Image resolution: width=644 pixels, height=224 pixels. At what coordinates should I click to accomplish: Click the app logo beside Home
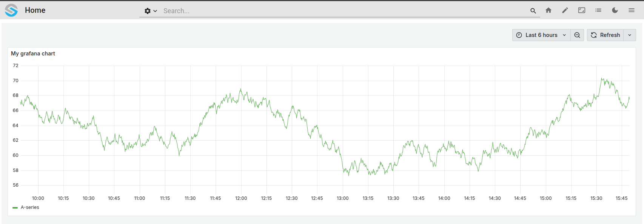pyautogui.click(x=11, y=10)
